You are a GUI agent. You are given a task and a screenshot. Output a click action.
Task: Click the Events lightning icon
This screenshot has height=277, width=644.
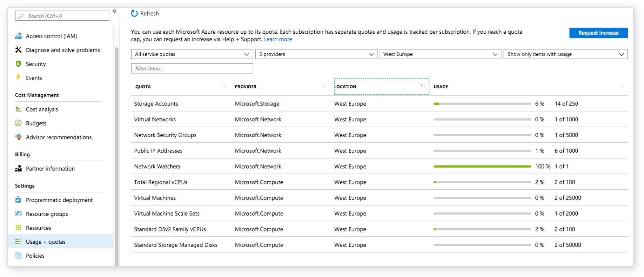18,77
